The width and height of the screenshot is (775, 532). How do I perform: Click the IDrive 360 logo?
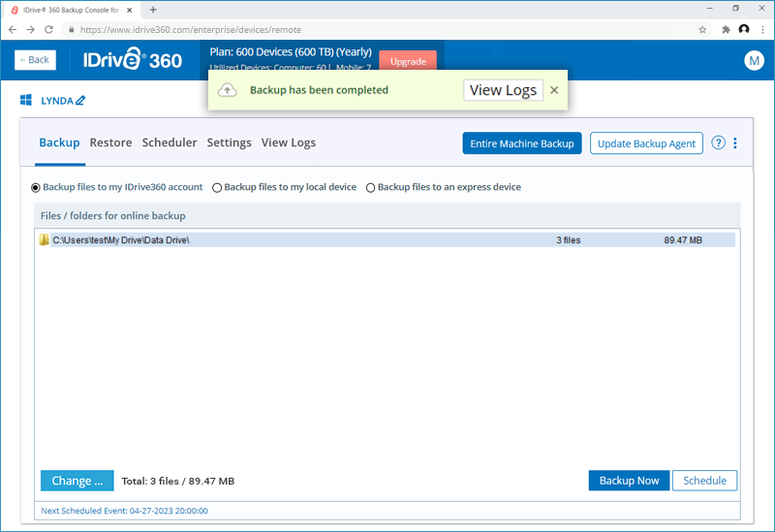click(x=133, y=59)
